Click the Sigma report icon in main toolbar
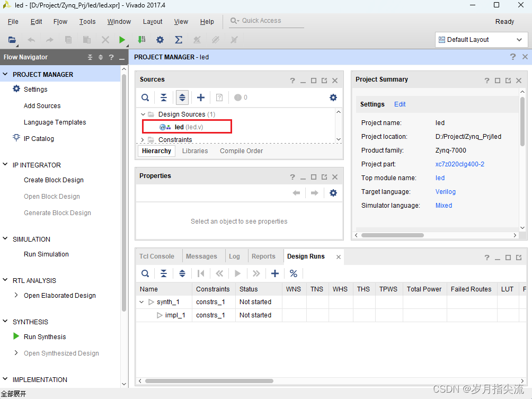532x399 pixels. point(179,40)
